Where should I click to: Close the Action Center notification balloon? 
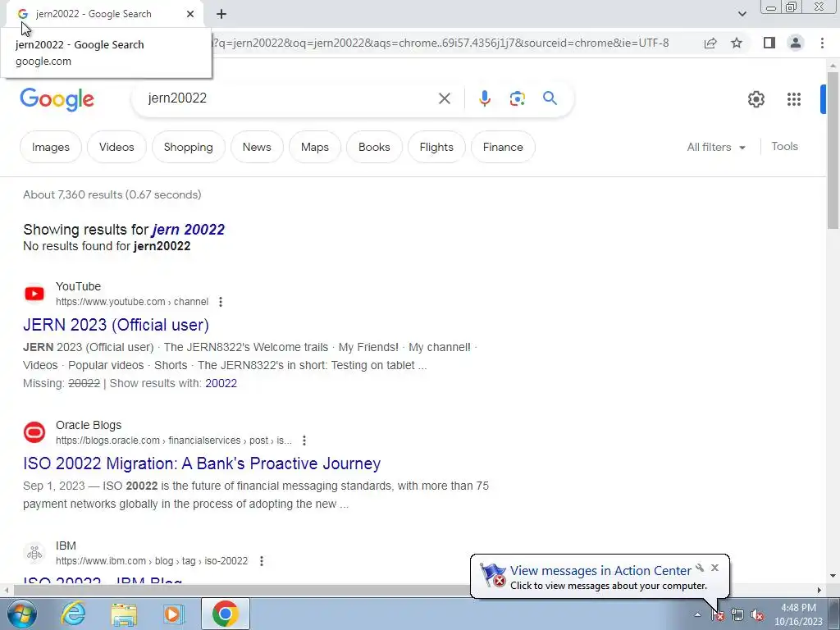coord(714,568)
